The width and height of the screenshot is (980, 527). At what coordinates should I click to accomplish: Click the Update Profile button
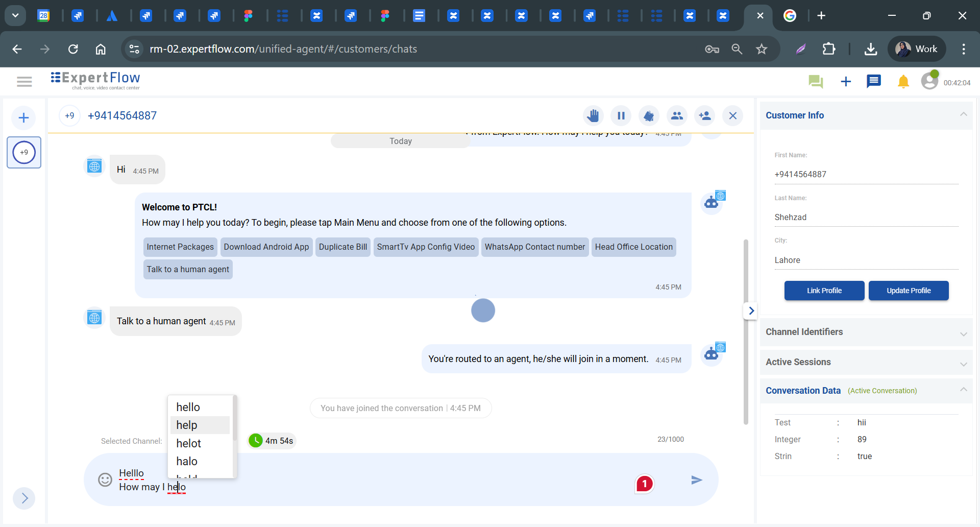(909, 290)
